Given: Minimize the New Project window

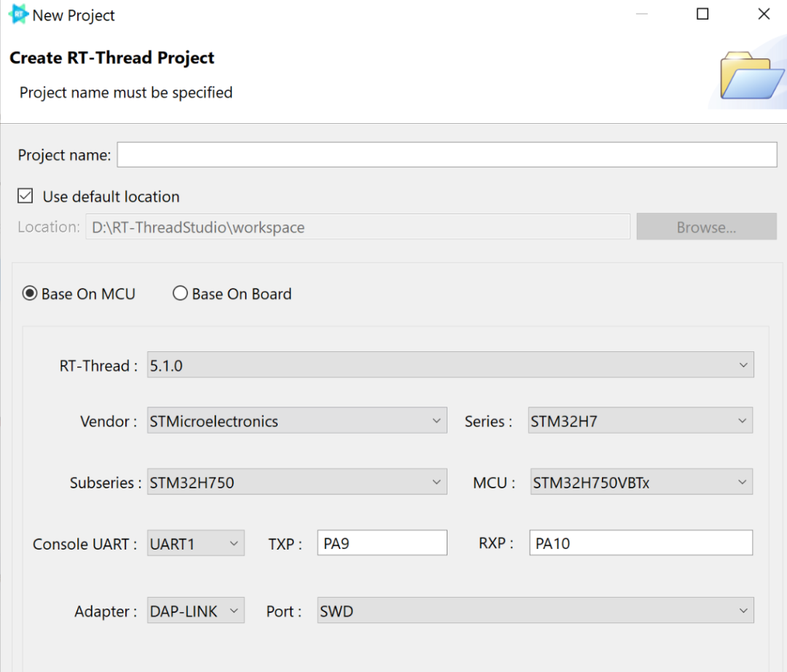Looking at the screenshot, I should (641, 15).
